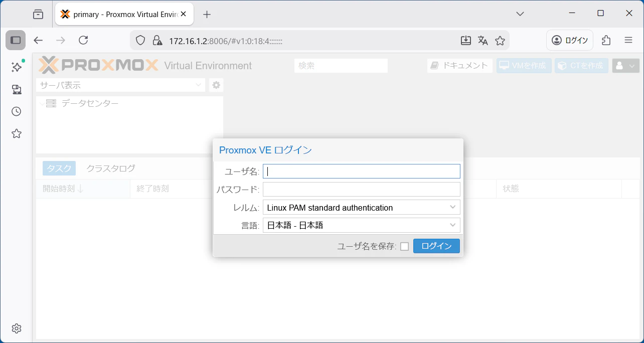Click the gear icon beside サーバ表示

point(216,85)
